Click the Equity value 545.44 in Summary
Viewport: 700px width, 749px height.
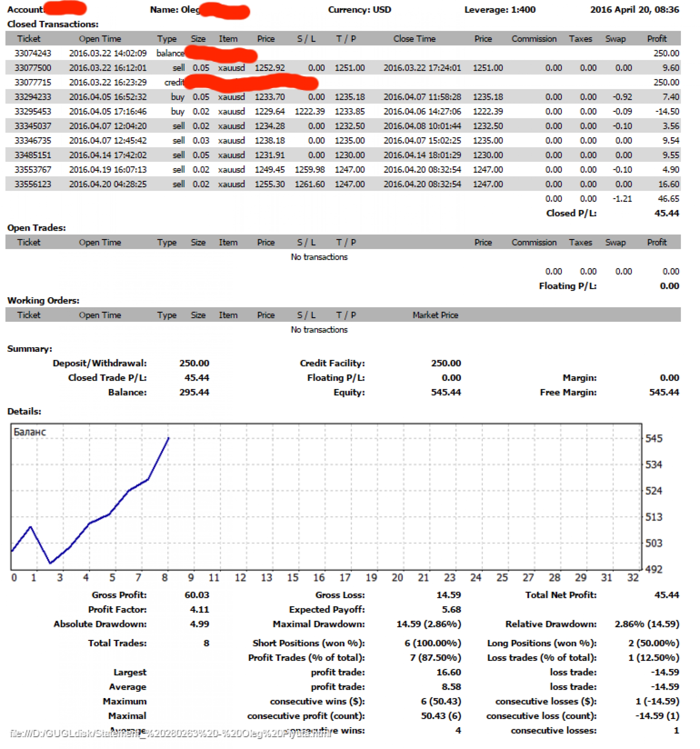coord(446,392)
